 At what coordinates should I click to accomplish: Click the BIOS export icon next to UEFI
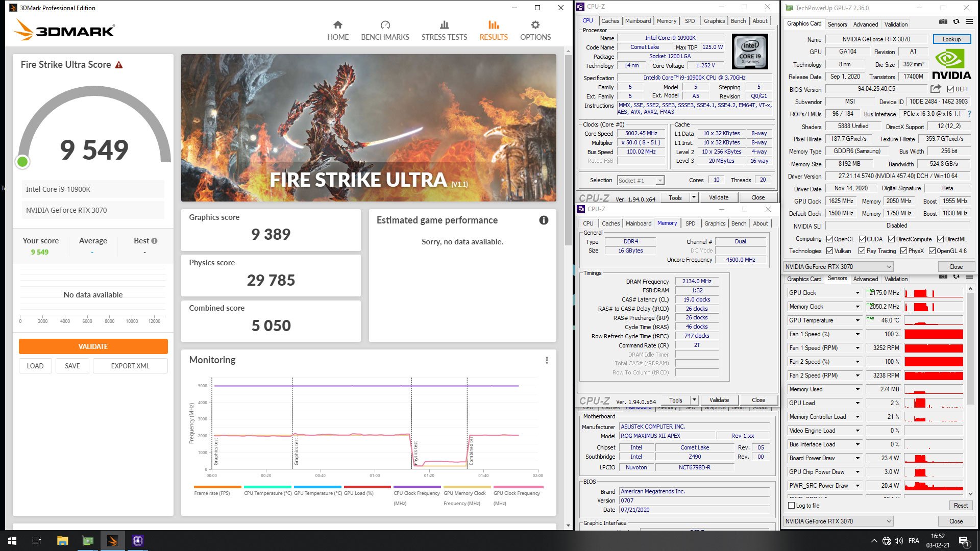coord(936,89)
